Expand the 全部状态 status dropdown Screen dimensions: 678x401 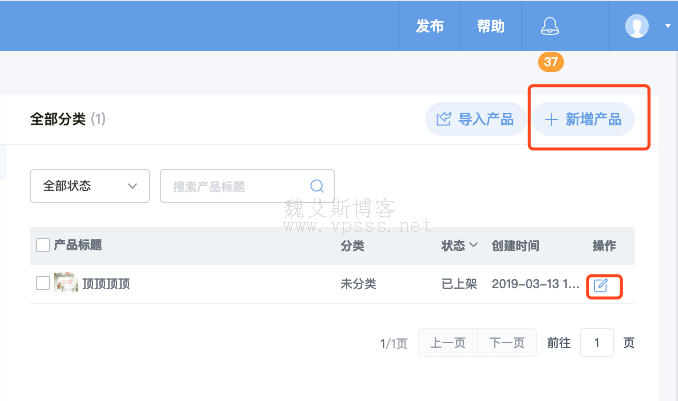90,186
